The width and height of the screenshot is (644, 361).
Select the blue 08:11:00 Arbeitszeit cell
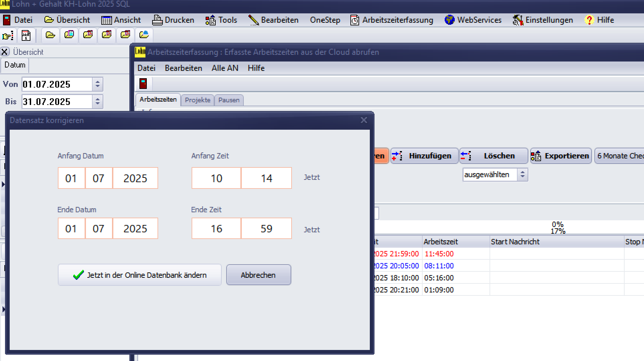click(456, 266)
